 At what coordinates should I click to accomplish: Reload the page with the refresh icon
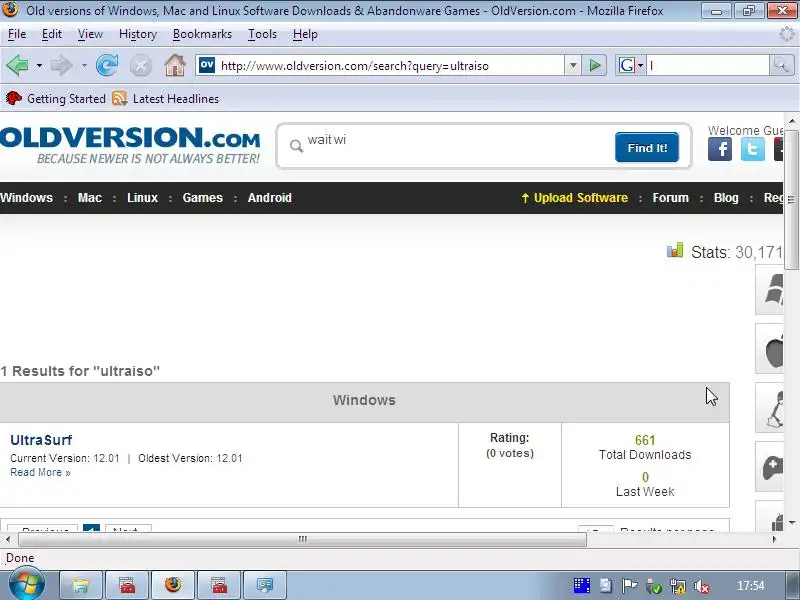(x=107, y=65)
